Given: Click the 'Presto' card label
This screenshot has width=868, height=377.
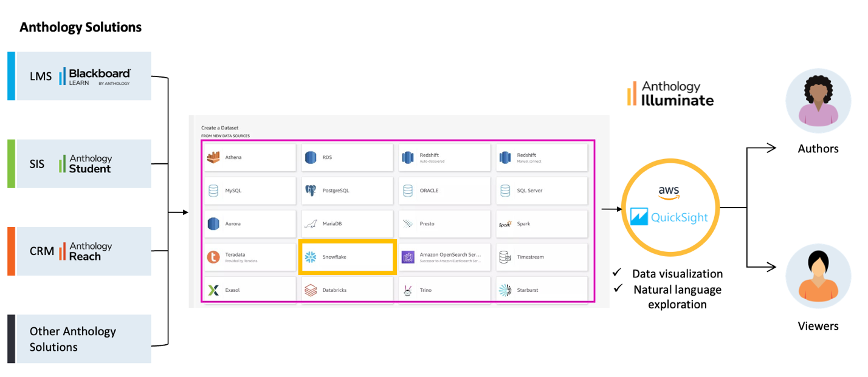Looking at the screenshot, I should [x=427, y=224].
